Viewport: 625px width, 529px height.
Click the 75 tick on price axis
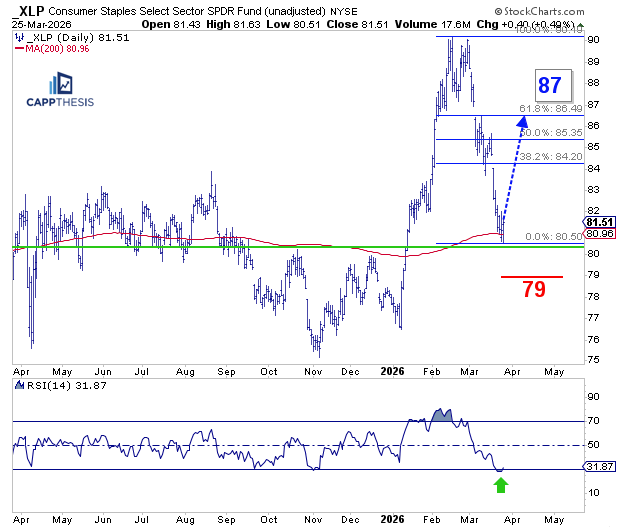click(x=593, y=360)
